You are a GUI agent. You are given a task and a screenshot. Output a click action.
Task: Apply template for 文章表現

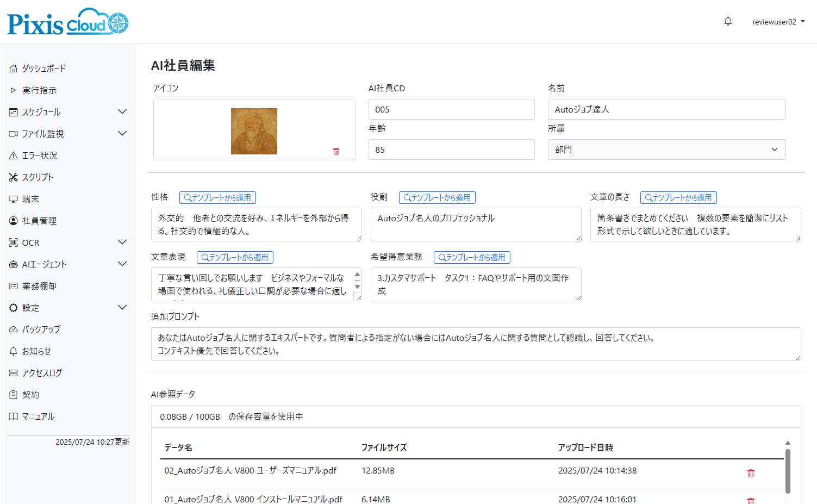235,258
